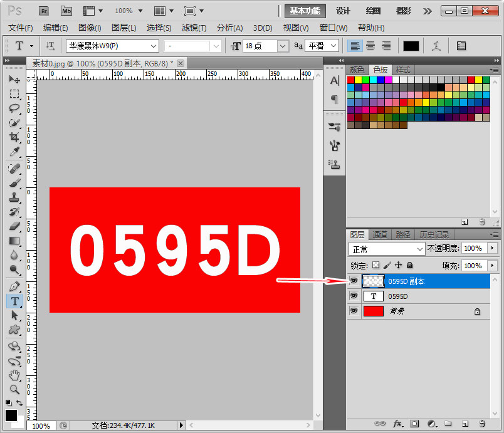Switch to the 历史记录 tab
Viewport: 504px width, 433px height.
tap(434, 235)
